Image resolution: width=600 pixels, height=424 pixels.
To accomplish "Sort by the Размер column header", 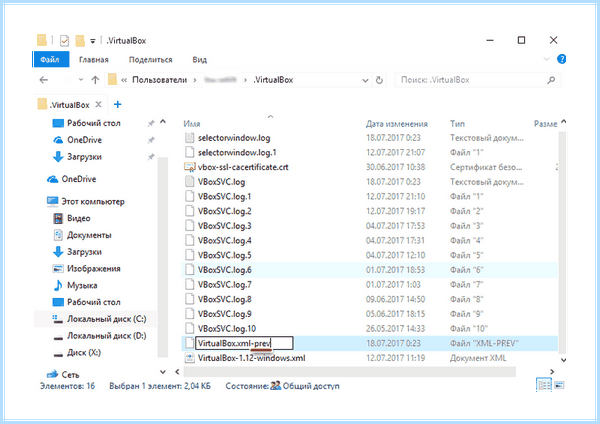I will pos(545,124).
